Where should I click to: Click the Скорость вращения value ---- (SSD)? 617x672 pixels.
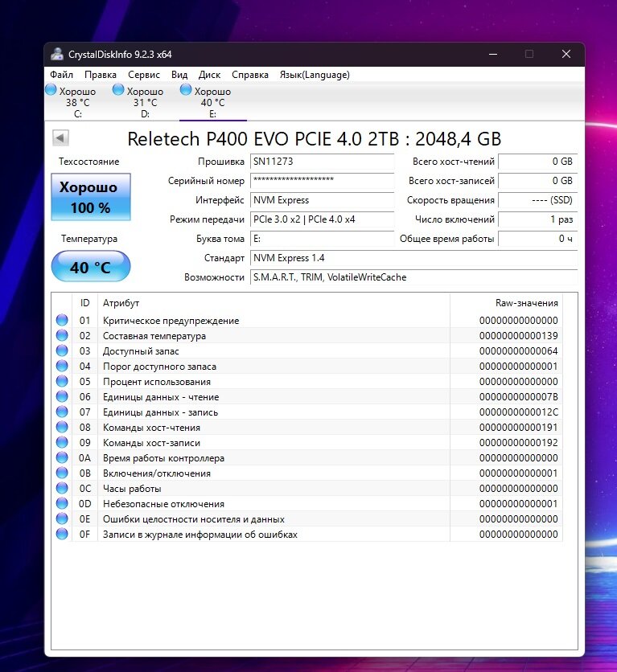point(538,200)
